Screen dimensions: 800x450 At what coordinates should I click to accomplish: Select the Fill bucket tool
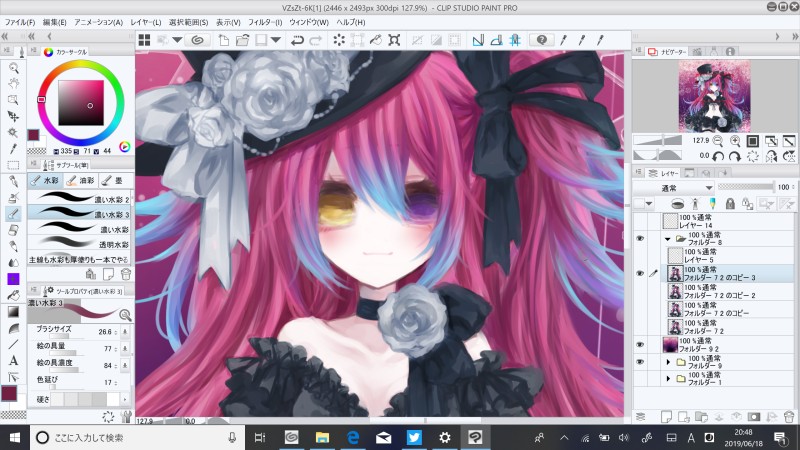click(14, 295)
